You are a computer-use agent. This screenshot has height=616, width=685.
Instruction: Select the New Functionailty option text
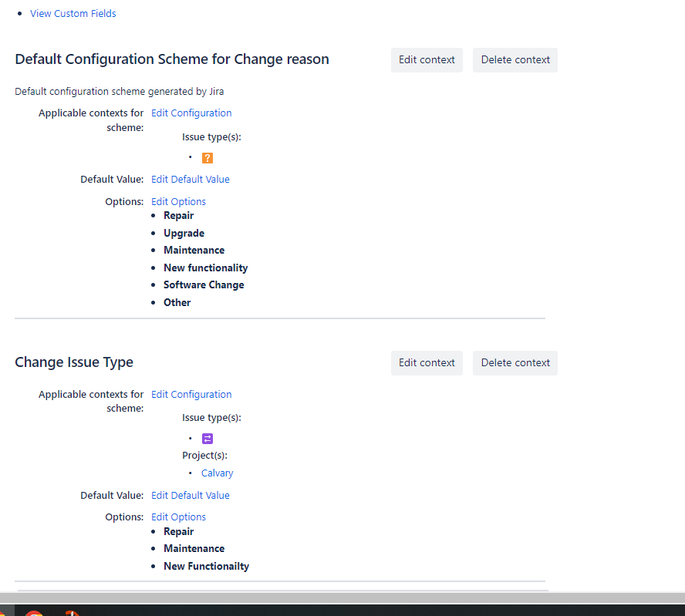[x=206, y=566]
